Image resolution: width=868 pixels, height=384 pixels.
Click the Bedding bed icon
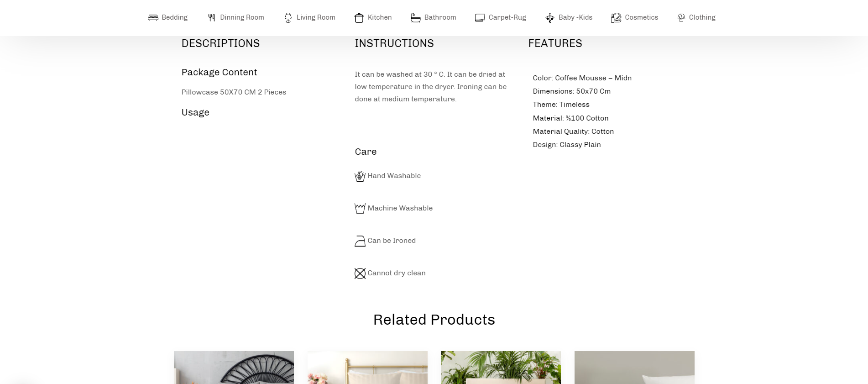(x=153, y=18)
